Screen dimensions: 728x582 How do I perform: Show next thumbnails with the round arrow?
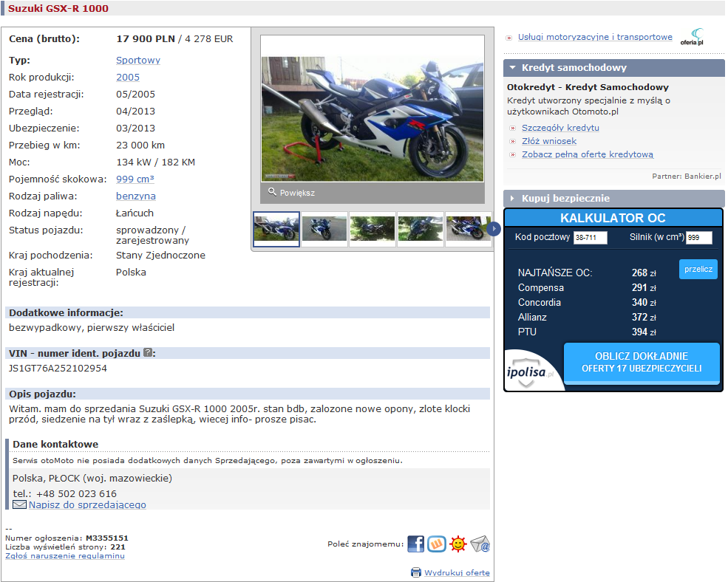click(x=494, y=229)
